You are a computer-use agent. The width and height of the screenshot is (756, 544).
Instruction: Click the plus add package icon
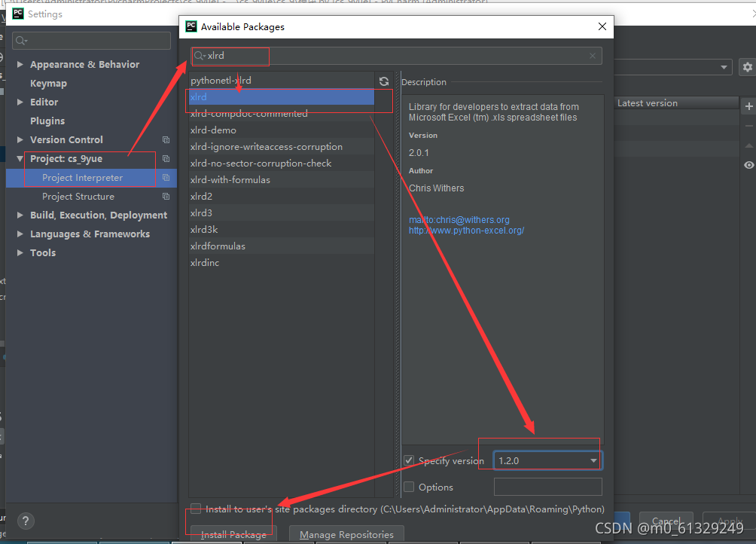pos(748,106)
